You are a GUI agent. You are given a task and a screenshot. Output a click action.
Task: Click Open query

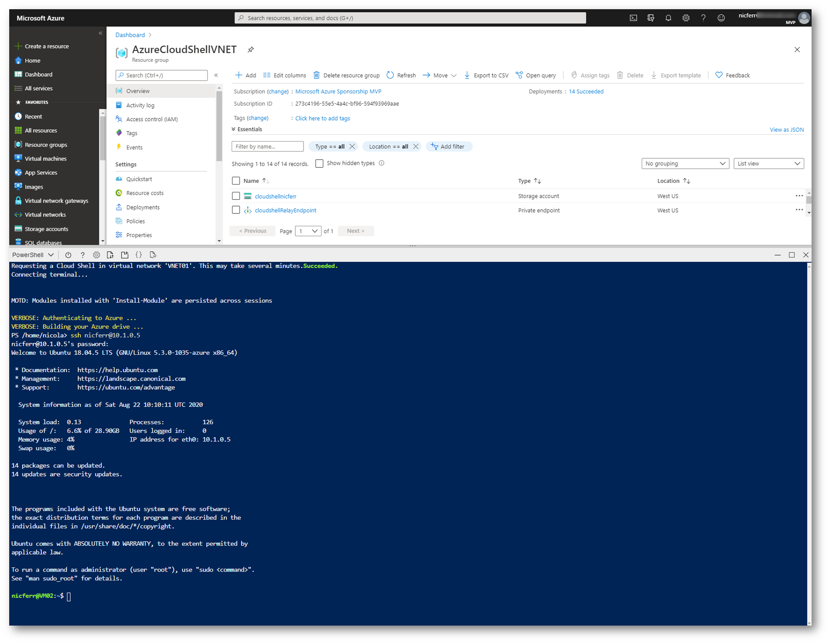(x=536, y=75)
